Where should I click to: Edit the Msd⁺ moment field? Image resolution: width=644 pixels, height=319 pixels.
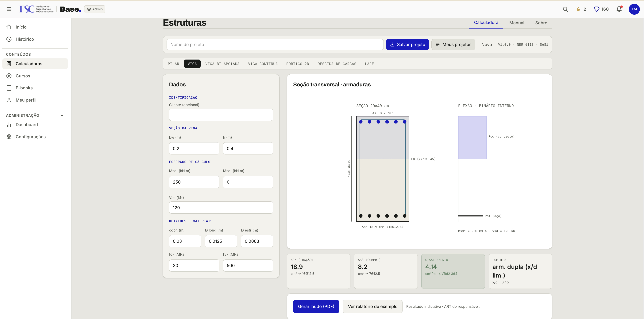pyautogui.click(x=194, y=182)
